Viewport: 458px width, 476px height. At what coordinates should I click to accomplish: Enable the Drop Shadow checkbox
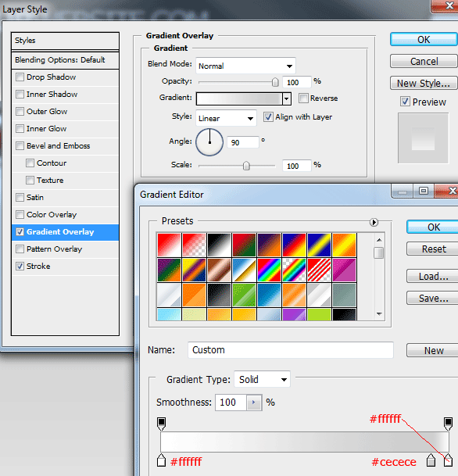(20, 77)
